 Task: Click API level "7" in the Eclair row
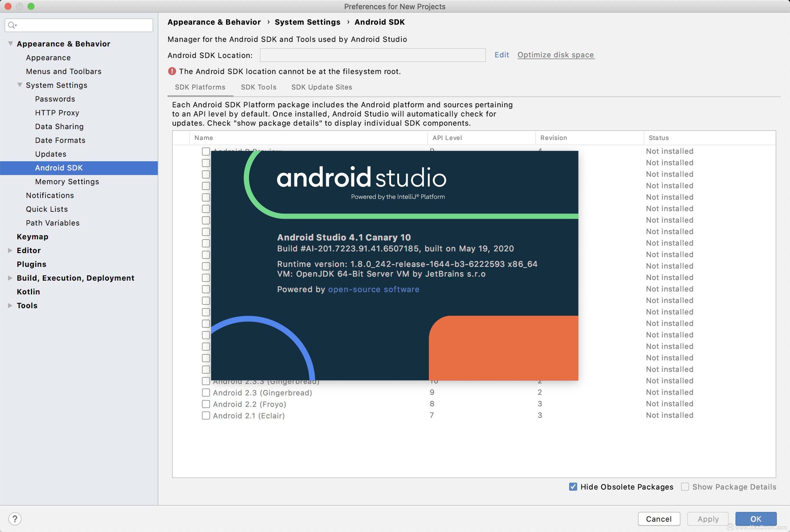coord(432,415)
